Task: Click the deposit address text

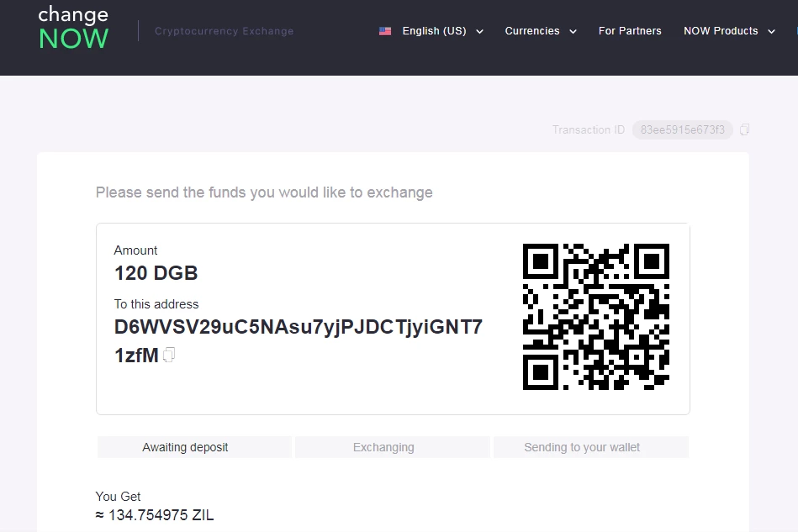Action: click(298, 328)
